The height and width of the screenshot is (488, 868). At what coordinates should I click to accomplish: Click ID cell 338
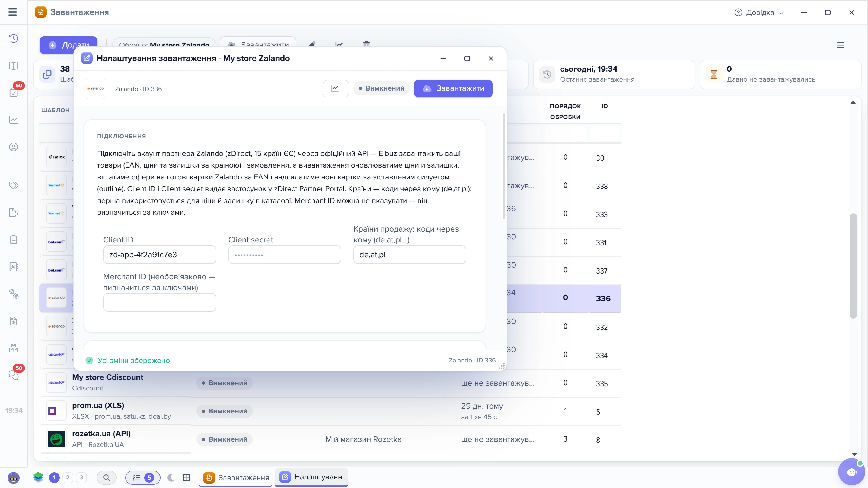click(x=602, y=186)
